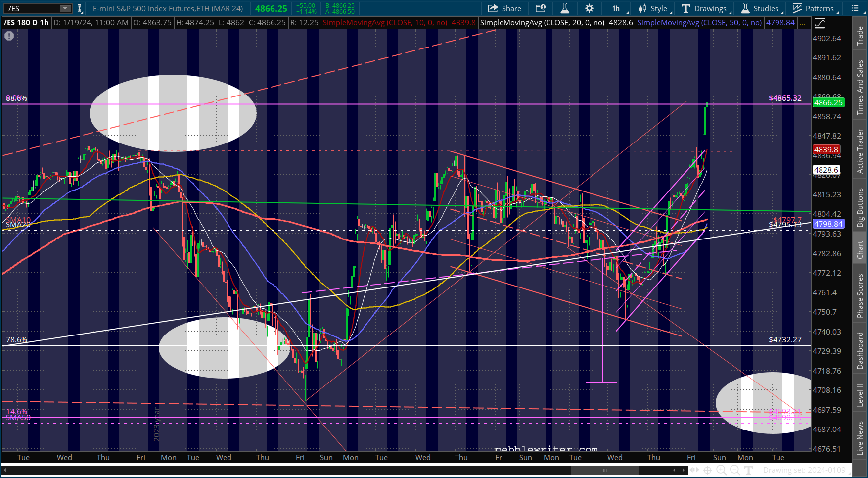The width and height of the screenshot is (868, 478).
Task: Open the chart settings gear icon
Action: [x=589, y=8]
